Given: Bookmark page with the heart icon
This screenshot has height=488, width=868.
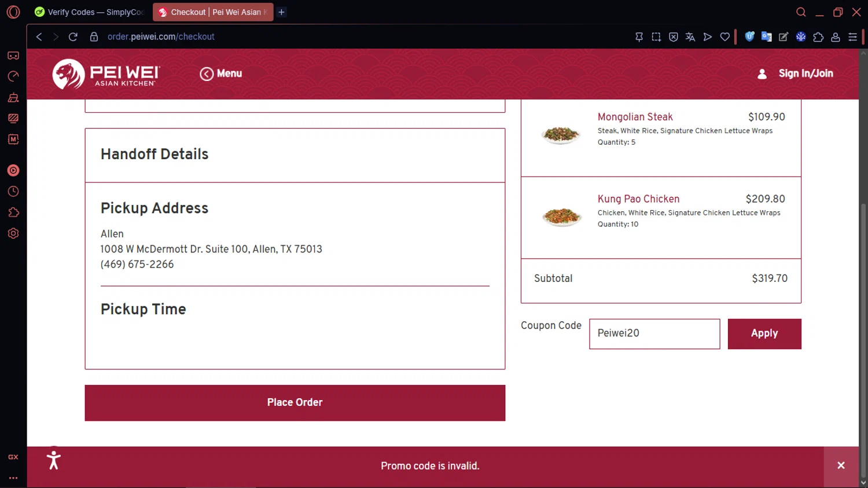Looking at the screenshot, I should (725, 36).
